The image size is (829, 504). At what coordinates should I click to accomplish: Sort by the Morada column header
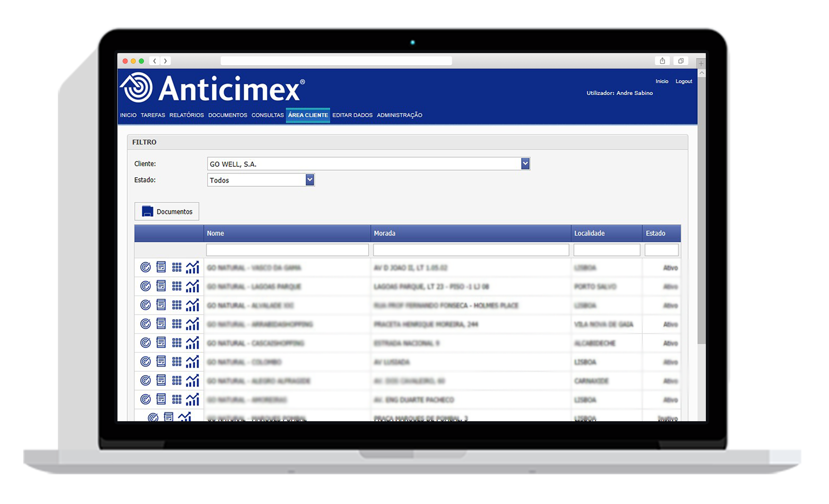tap(471, 233)
